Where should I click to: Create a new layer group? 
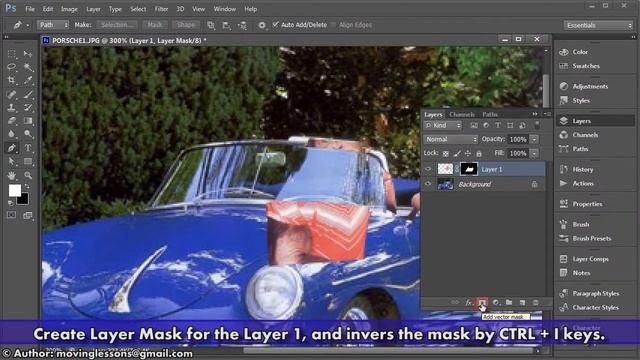coord(509,302)
